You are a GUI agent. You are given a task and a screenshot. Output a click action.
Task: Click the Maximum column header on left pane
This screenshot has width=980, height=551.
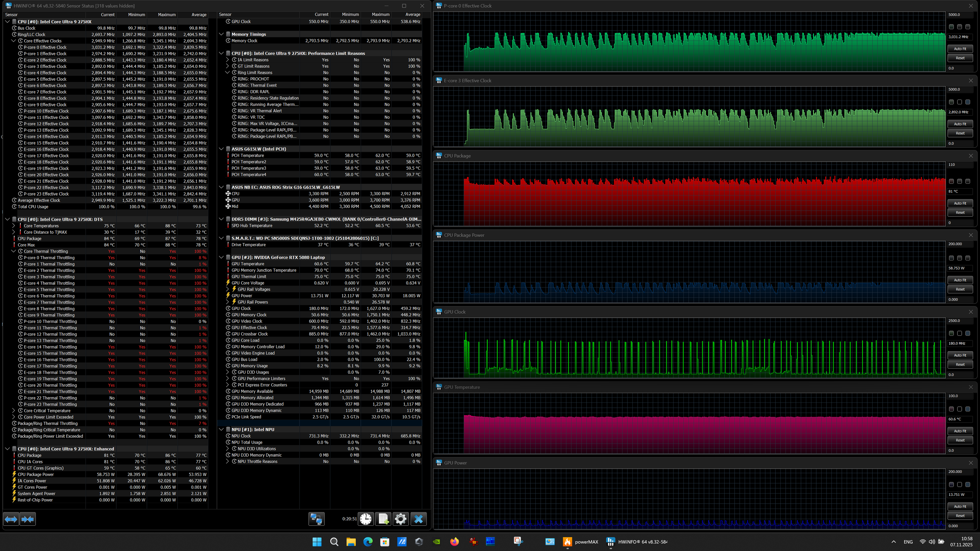[x=167, y=15]
